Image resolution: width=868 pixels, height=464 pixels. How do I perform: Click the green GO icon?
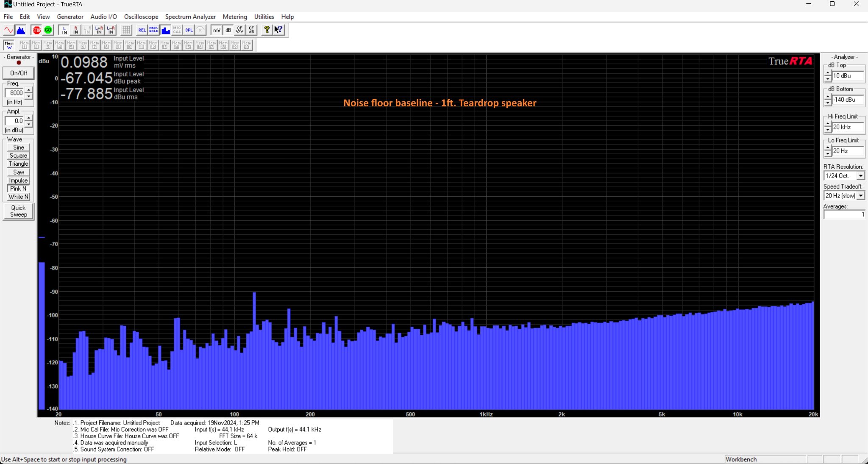[48, 30]
